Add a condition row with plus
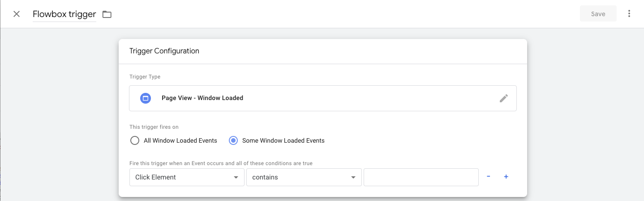The height and width of the screenshot is (201, 644). [x=506, y=177]
